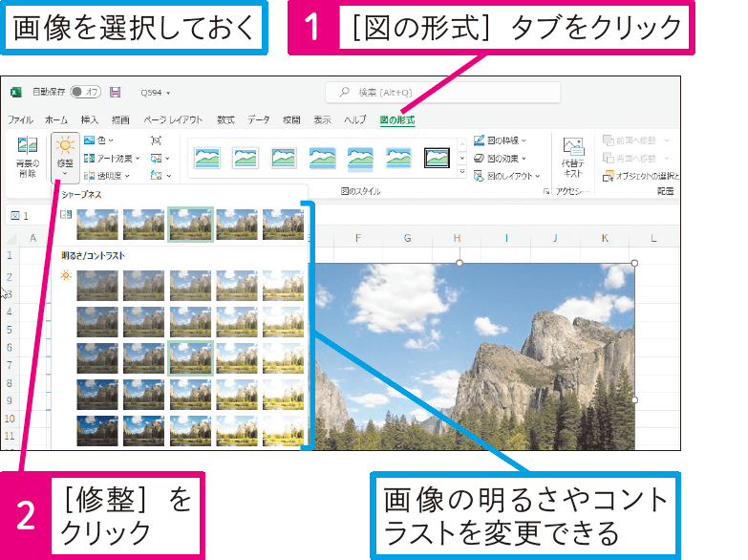The height and width of the screenshot is (560, 748).
Task: Click the name box showing 図 1
Action: coord(27,216)
